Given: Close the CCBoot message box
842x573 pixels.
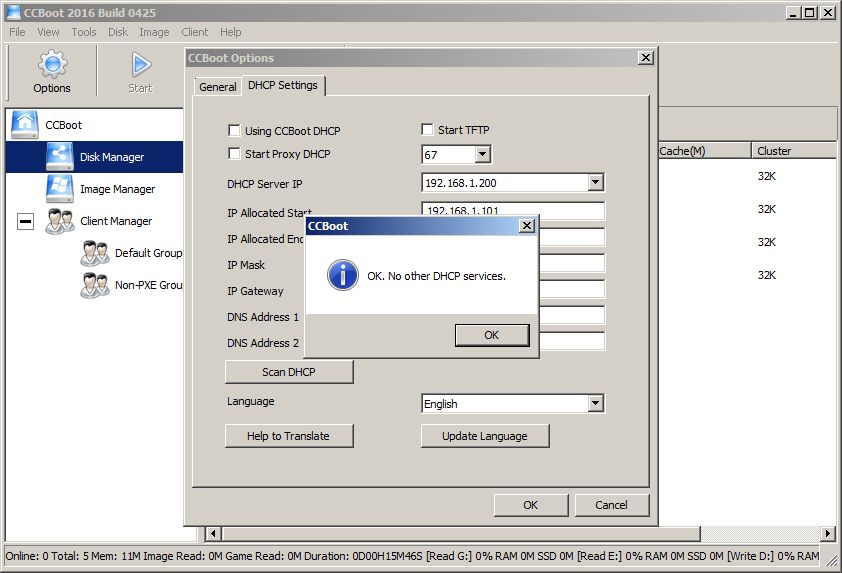Looking at the screenshot, I should tap(527, 226).
